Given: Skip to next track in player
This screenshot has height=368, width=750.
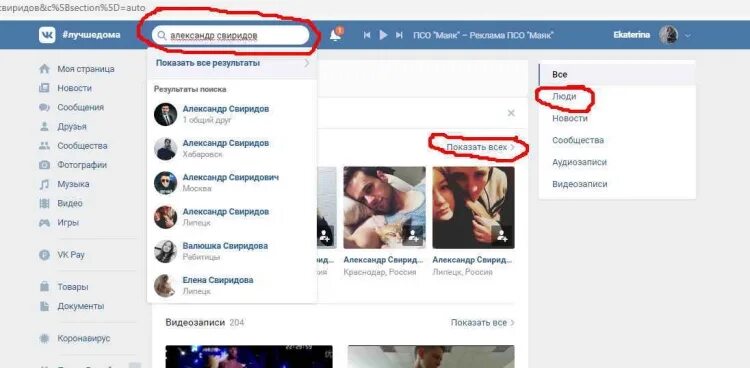Looking at the screenshot, I should (x=399, y=35).
